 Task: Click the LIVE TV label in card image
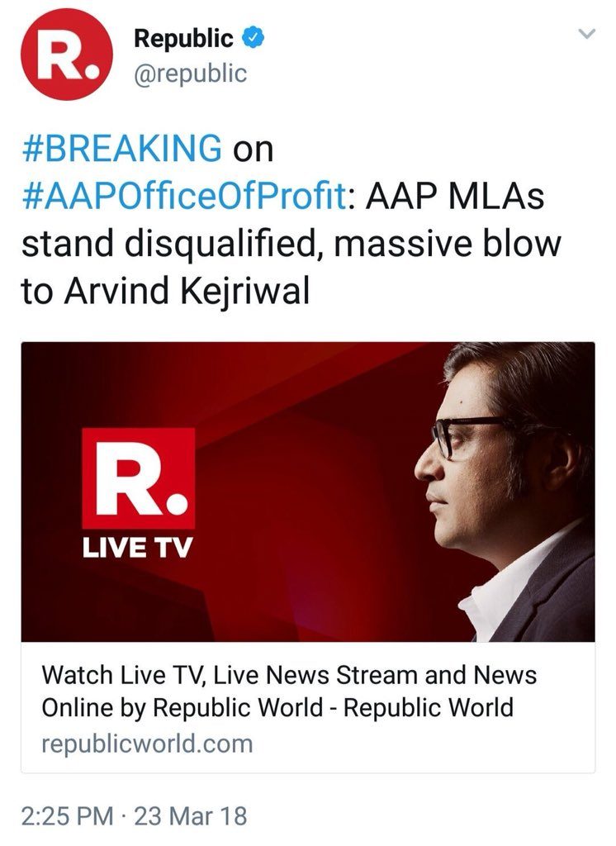tap(137, 549)
